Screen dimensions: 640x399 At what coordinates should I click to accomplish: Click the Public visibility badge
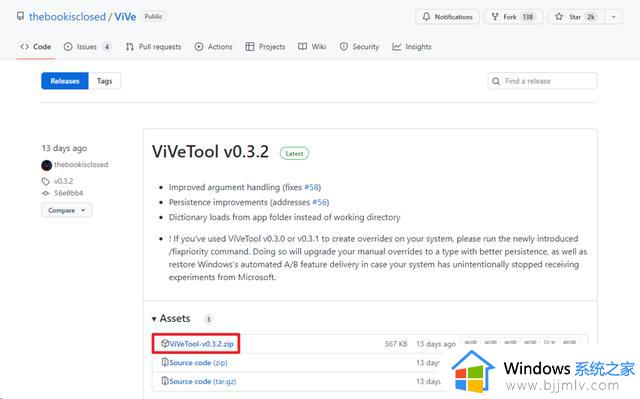pos(153,16)
